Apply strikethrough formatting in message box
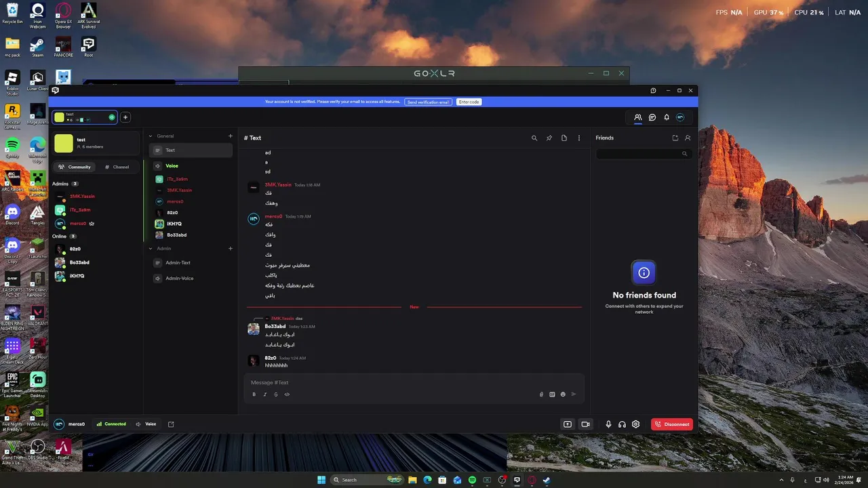868x488 pixels. 276,394
